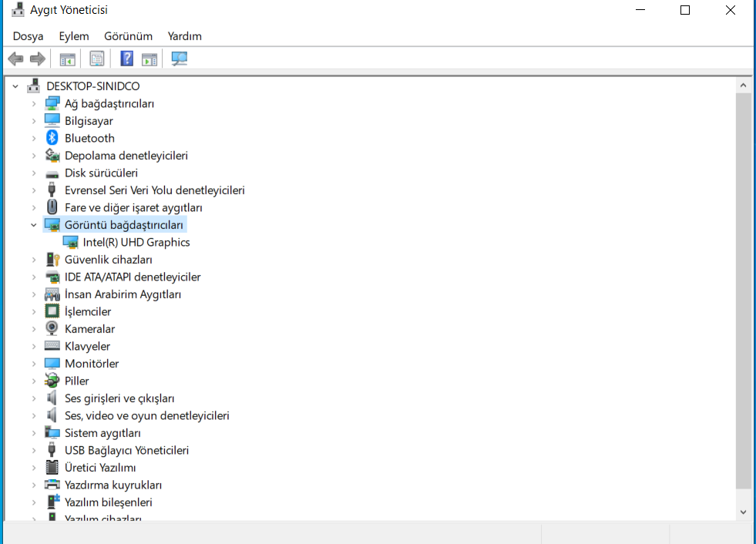Viewport: 756px width, 544px height.
Task: Expand İnsan Arabirim Aygıtları arrow
Action: 34,294
